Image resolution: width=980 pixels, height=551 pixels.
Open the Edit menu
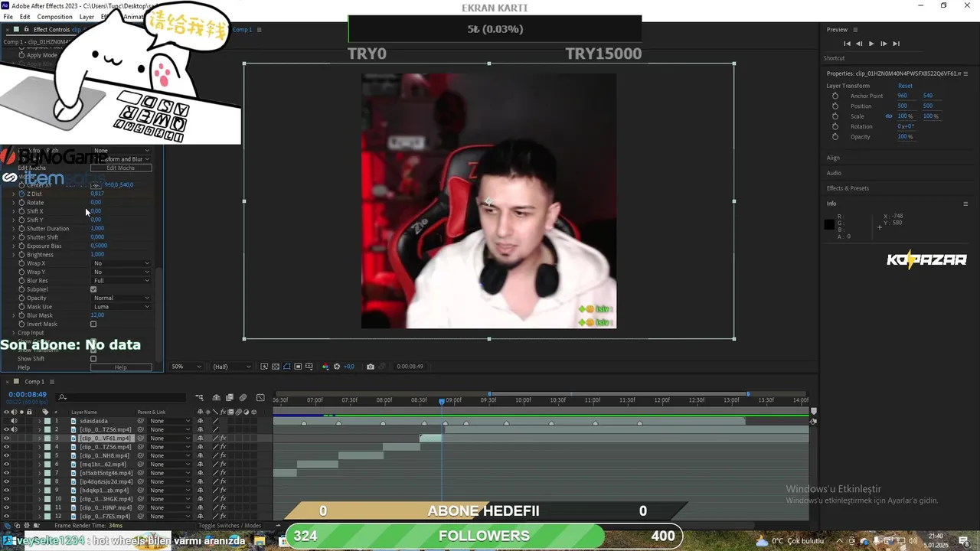pyautogui.click(x=25, y=17)
